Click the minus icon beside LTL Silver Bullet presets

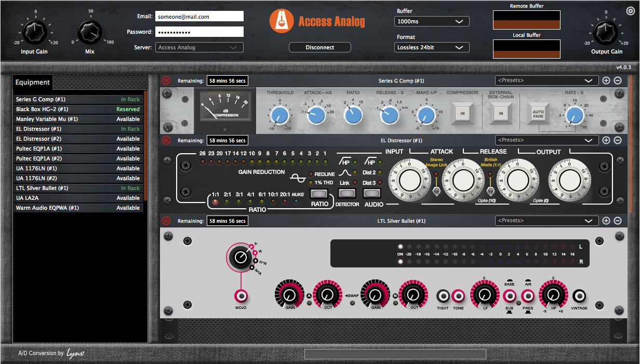pyautogui.click(x=618, y=220)
